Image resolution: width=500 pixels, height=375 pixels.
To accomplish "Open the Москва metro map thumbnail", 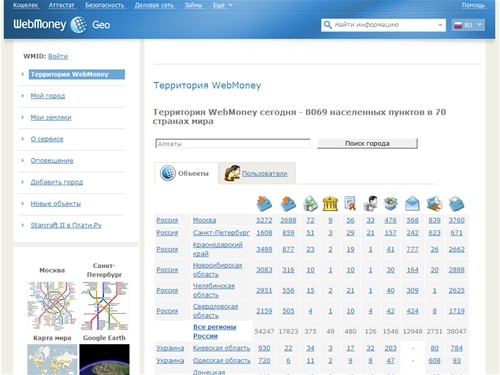I will tap(52, 306).
